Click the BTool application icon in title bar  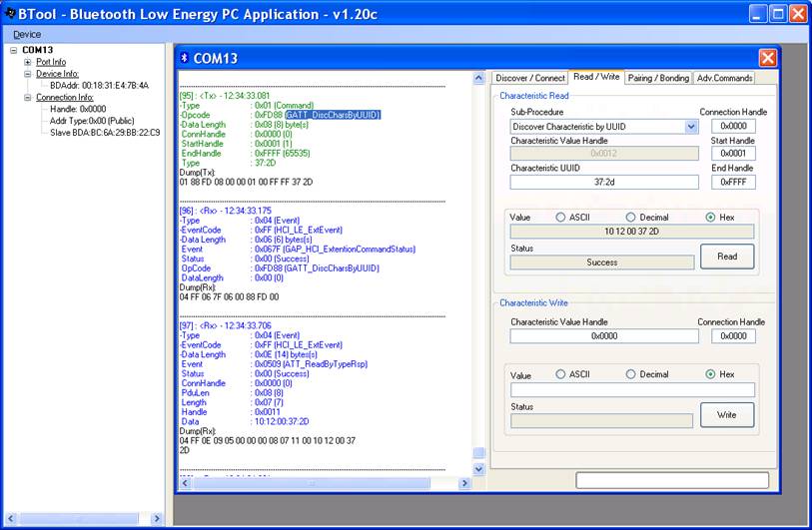[9, 13]
